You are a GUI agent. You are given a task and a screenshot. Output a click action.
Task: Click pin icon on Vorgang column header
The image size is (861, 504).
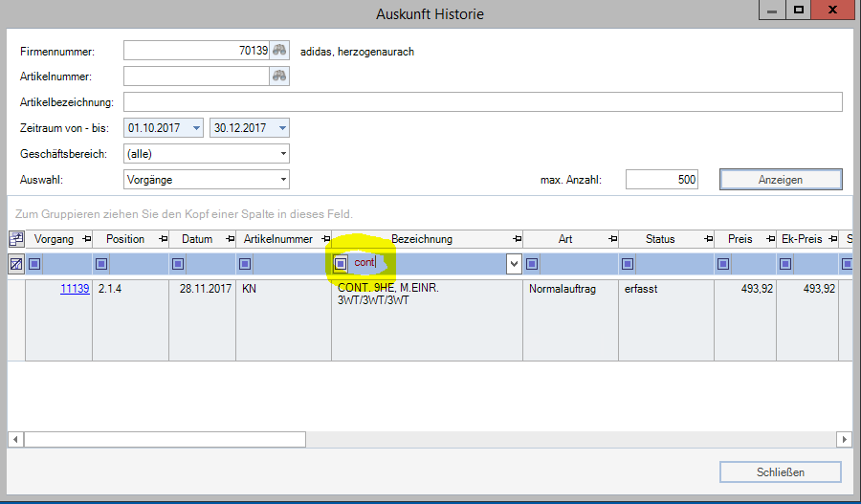(85, 239)
